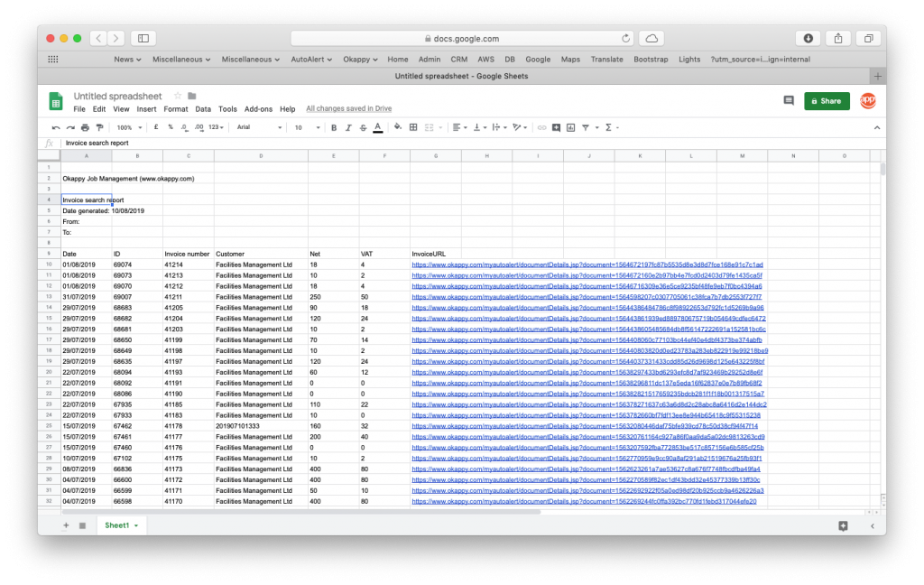
Task: Open the Arial font dropdown
Action: pyautogui.click(x=259, y=127)
